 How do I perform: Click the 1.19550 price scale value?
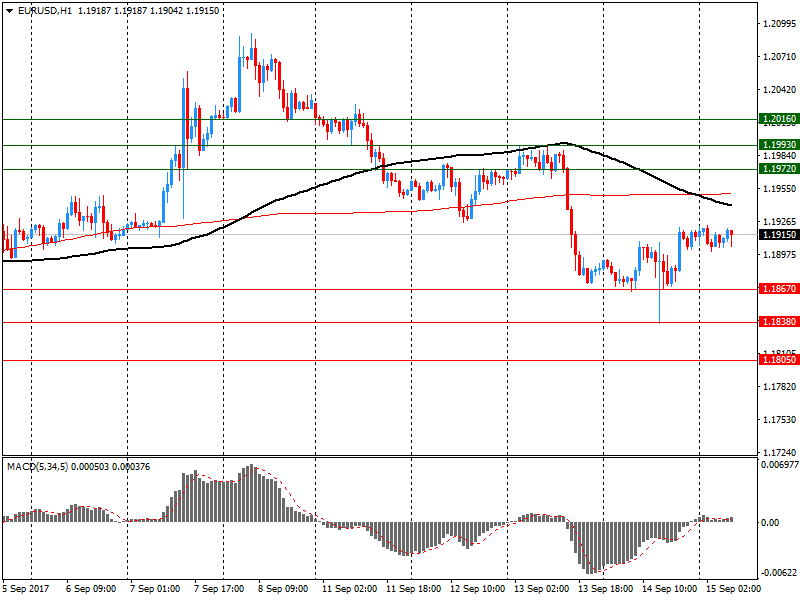[x=780, y=189]
